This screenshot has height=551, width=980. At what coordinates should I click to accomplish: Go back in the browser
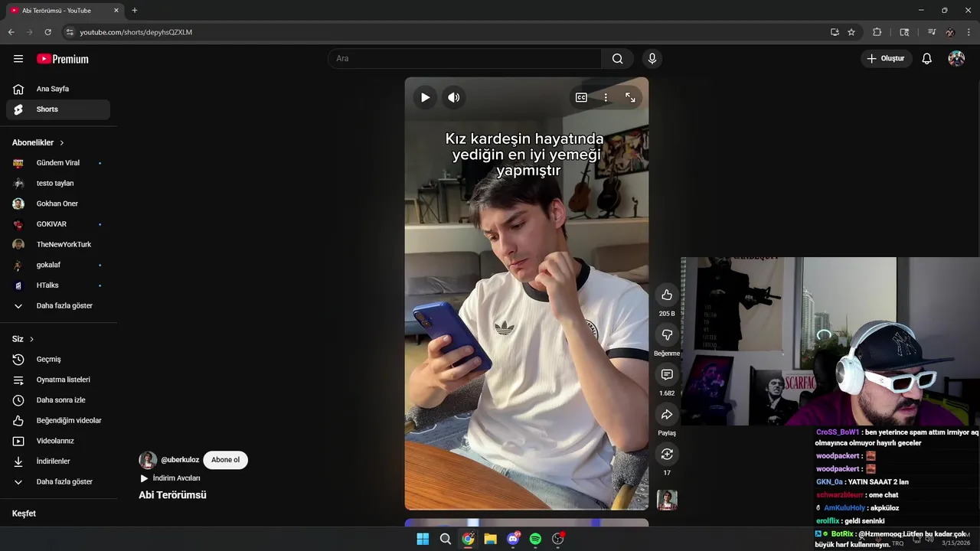pyautogui.click(x=11, y=32)
